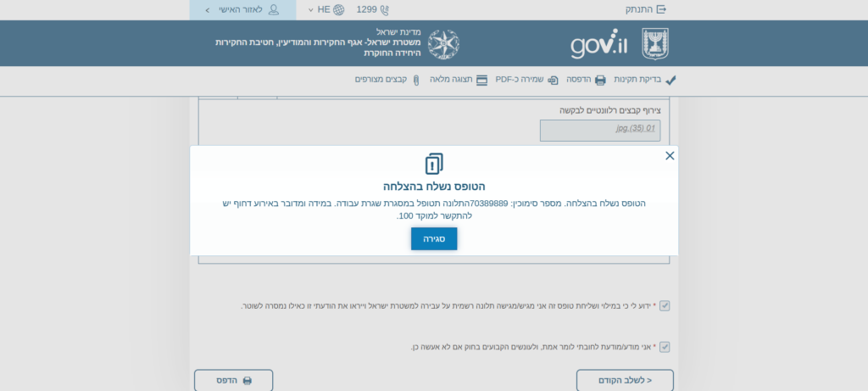Viewport: 868px width, 391px height.
Task: Call 1299 phone link
Action: (373, 9)
